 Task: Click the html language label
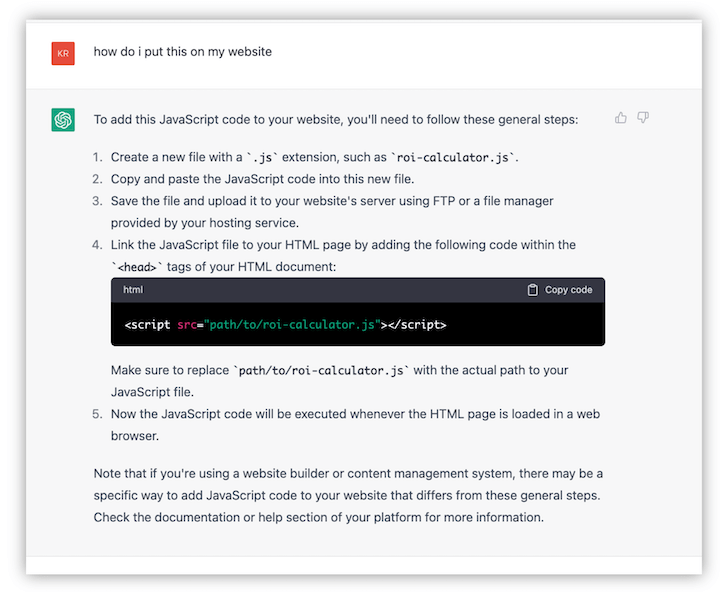point(133,290)
